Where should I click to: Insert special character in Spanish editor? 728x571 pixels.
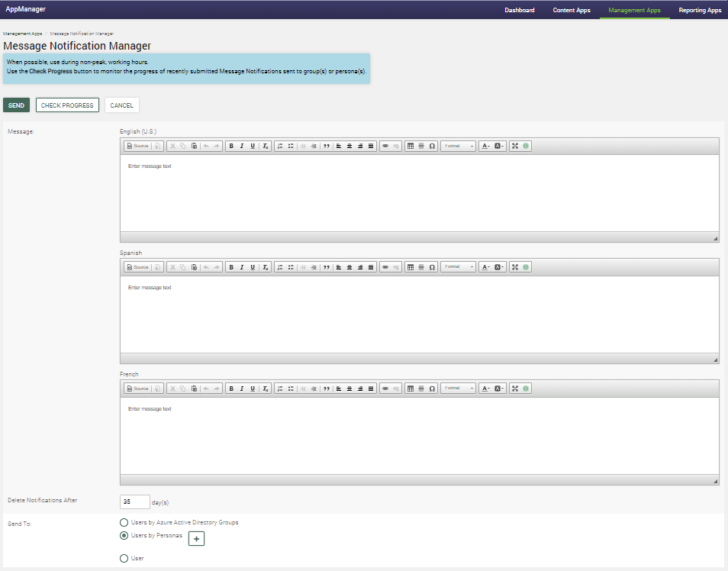pyautogui.click(x=432, y=267)
